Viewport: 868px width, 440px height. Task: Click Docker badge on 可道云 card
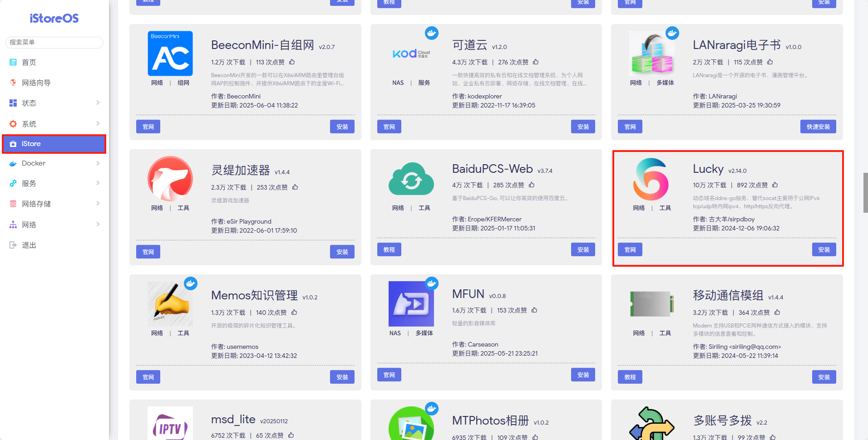coord(432,33)
